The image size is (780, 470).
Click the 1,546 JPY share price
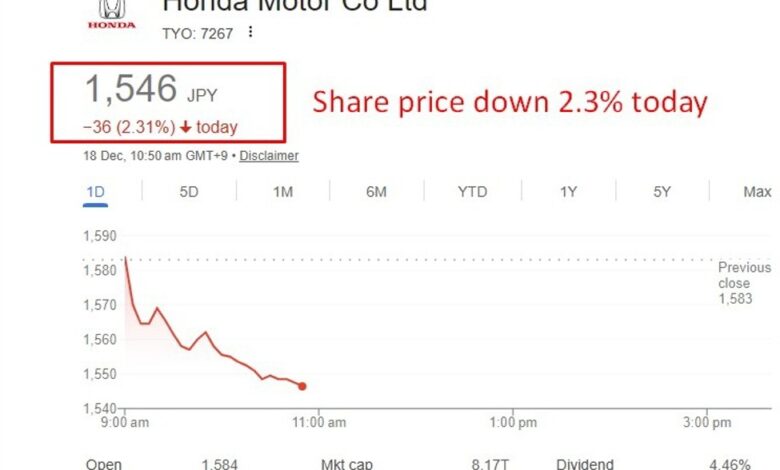pos(150,91)
